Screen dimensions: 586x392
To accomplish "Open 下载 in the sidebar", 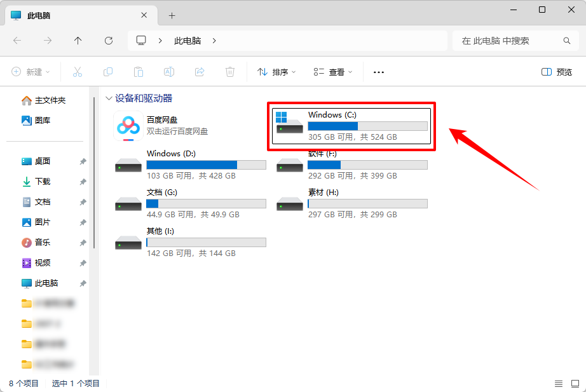I will coord(36,182).
